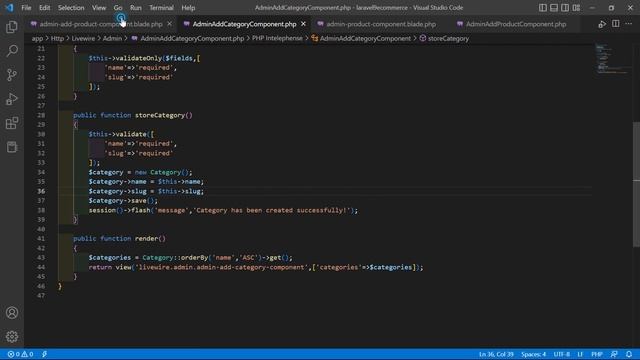Open the Help menu
The image size is (640, 360).
coord(188,7)
